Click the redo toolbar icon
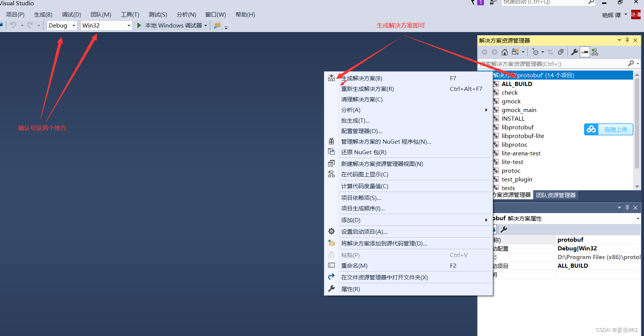Viewport: 644px width, 336px height. (x=30, y=25)
